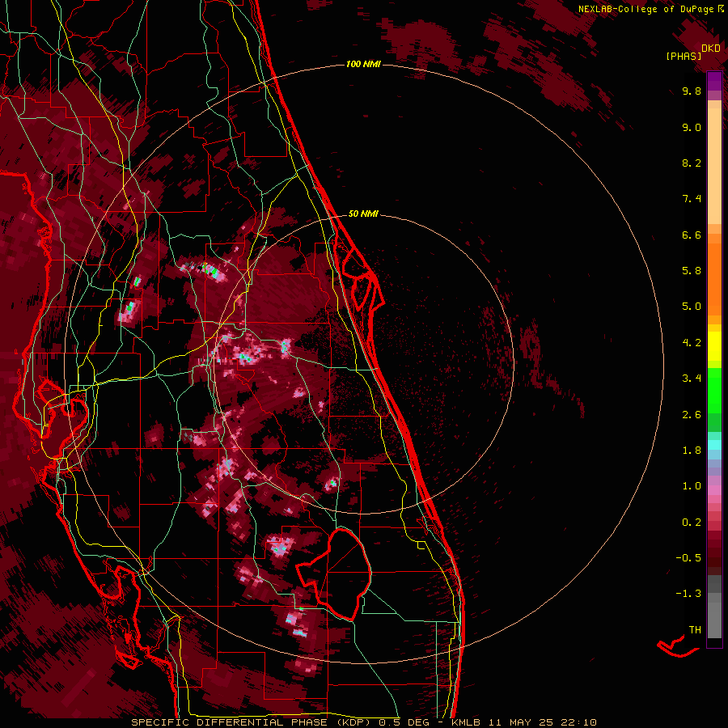Image resolution: width=728 pixels, height=728 pixels.
Task: Click the 9.8 legend value
Action: pos(692,91)
